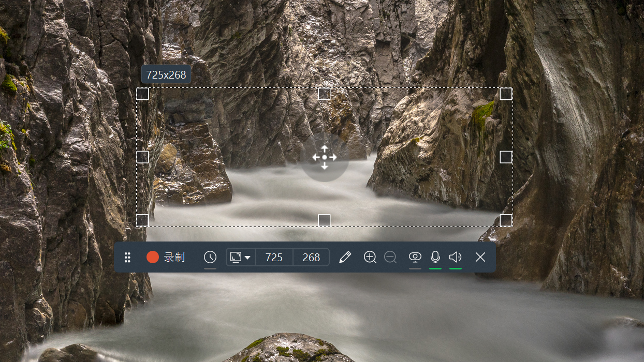Screen dimensions: 644x362
Task: Toggle system sound speaker recording
Action: click(456, 257)
